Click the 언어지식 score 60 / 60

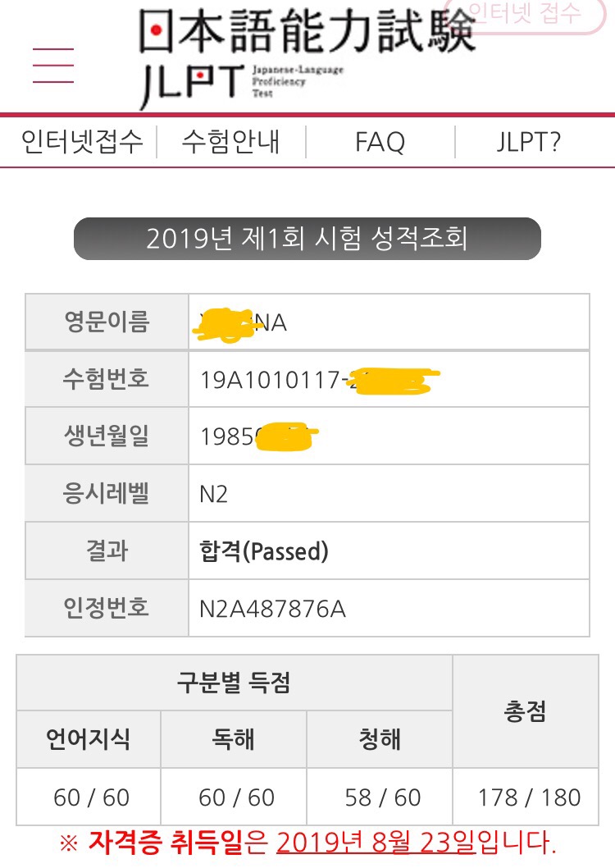91,797
